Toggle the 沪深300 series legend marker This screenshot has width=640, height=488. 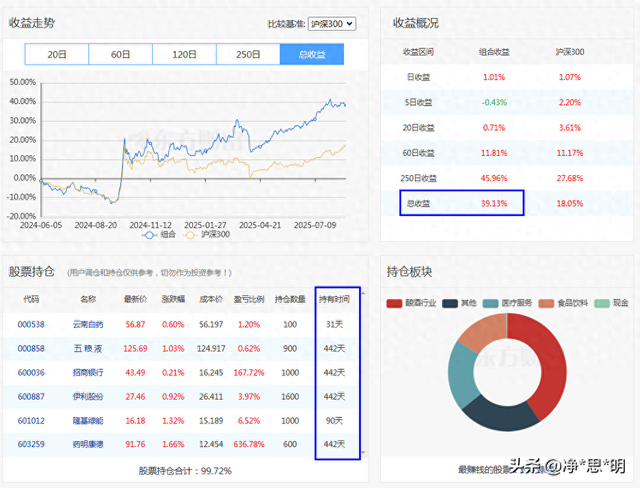click(x=197, y=236)
